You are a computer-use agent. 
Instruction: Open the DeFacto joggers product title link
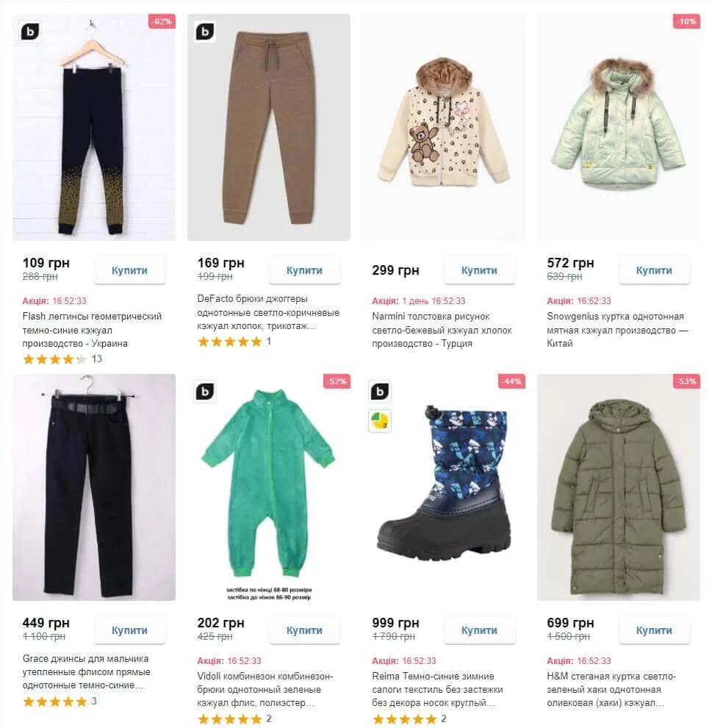pyautogui.click(x=268, y=312)
